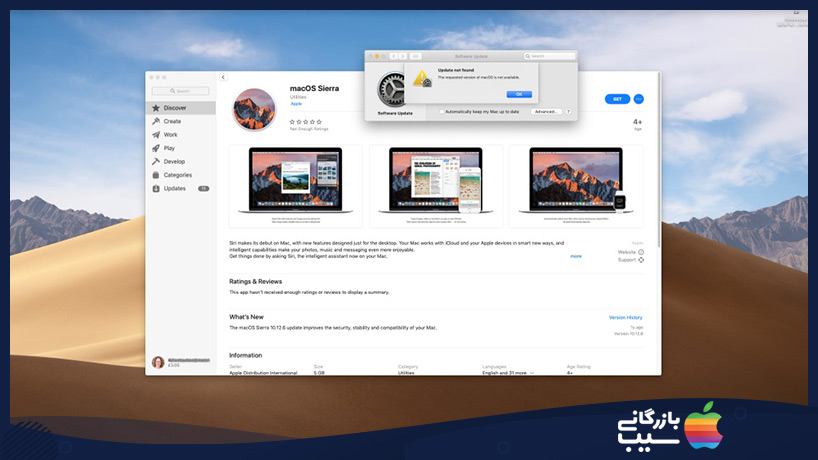Image resolution: width=818 pixels, height=460 pixels.
Task: Click the yellow warning icon in the alert
Action: coord(422,78)
